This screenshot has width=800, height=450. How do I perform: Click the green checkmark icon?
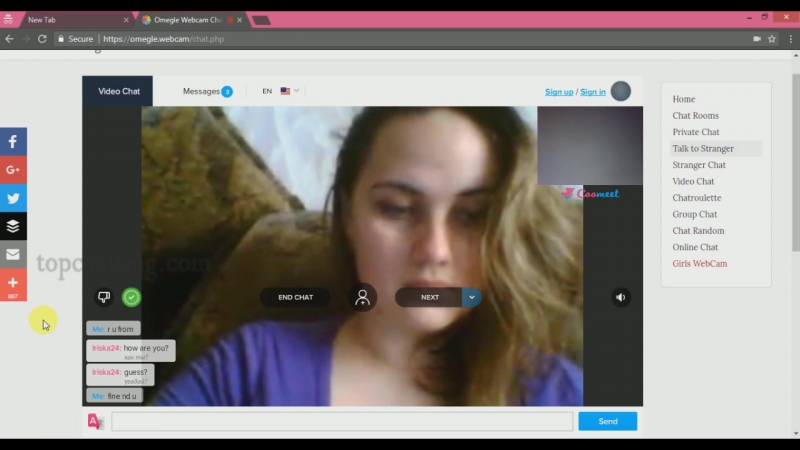(x=131, y=297)
